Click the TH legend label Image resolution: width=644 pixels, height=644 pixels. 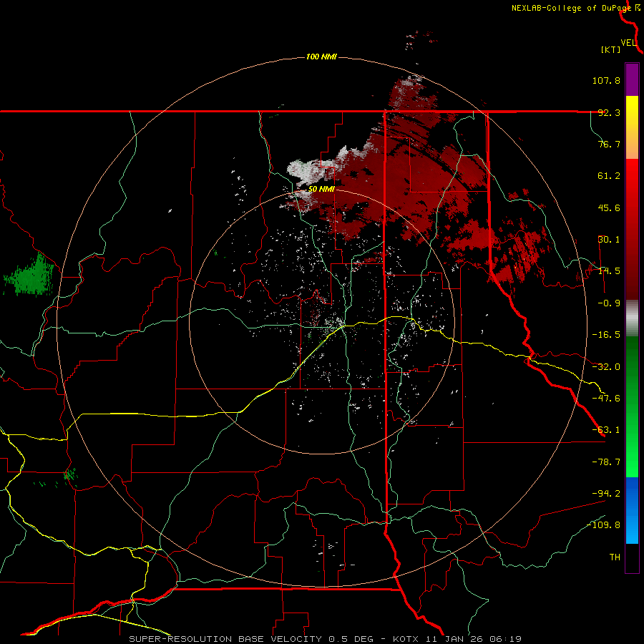pyautogui.click(x=615, y=557)
